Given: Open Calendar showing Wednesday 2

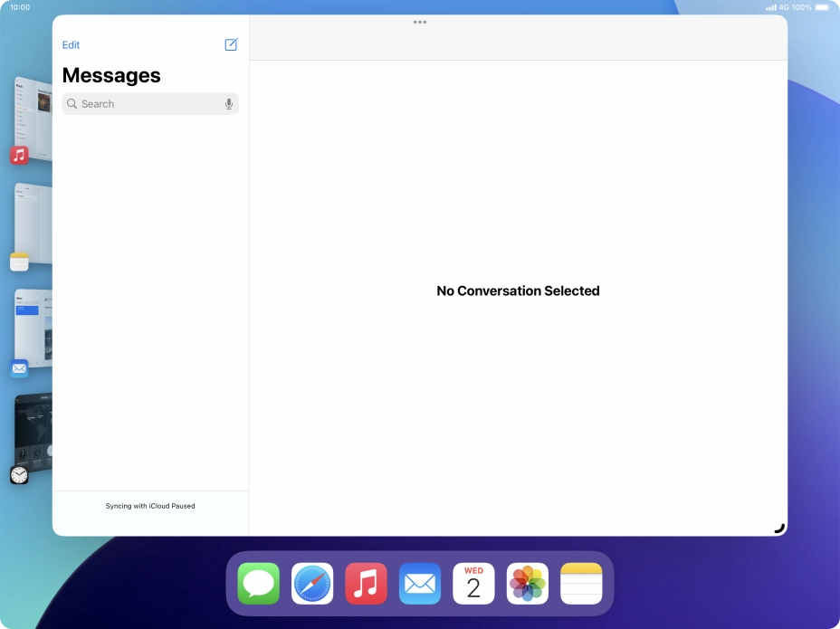Looking at the screenshot, I should [473, 582].
